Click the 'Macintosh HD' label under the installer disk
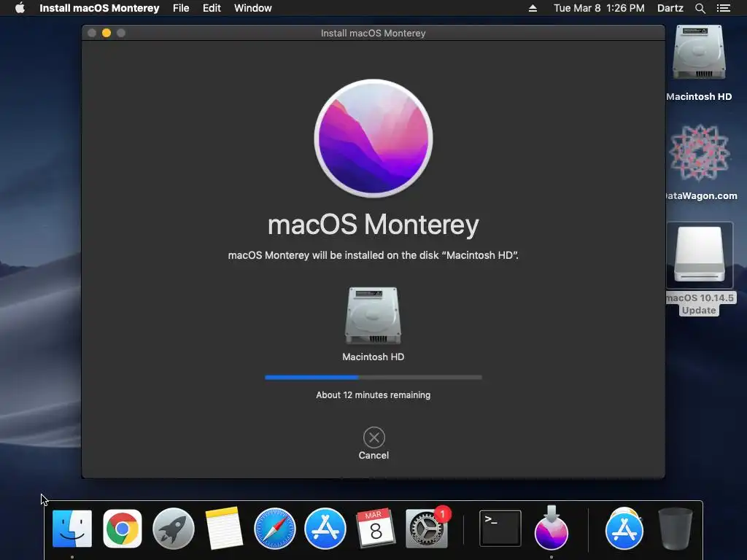The width and height of the screenshot is (747, 560). pos(373,357)
